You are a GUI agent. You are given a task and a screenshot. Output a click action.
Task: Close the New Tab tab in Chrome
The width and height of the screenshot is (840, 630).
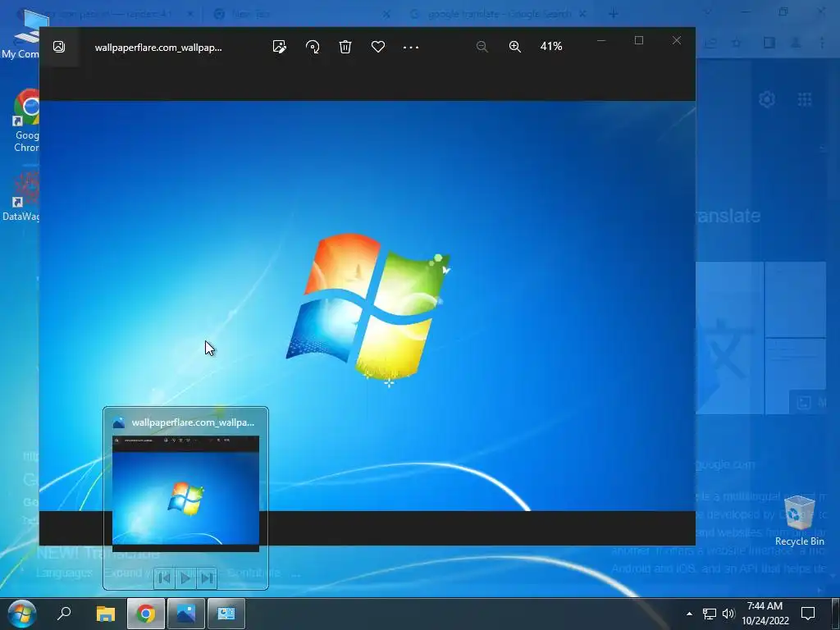(386, 14)
